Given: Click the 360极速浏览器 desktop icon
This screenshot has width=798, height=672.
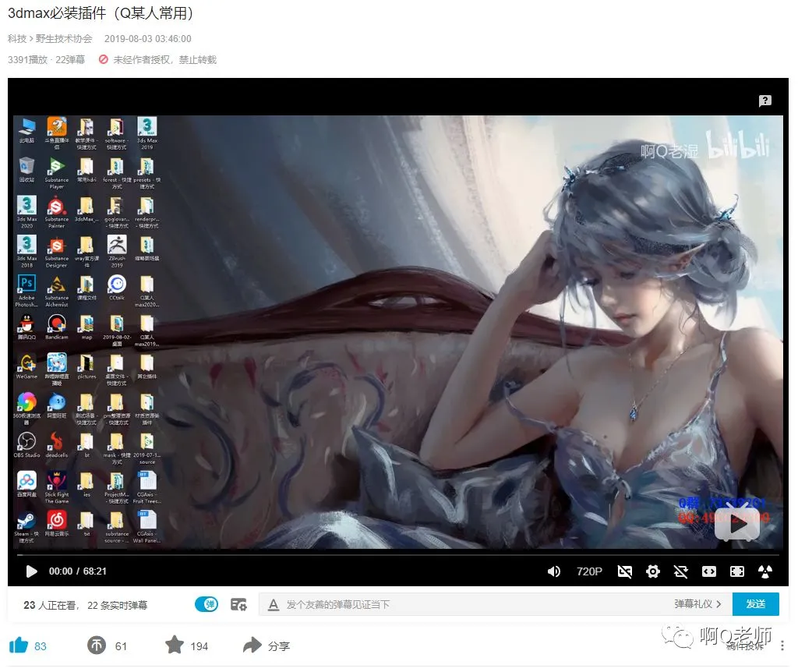Looking at the screenshot, I should [27, 409].
